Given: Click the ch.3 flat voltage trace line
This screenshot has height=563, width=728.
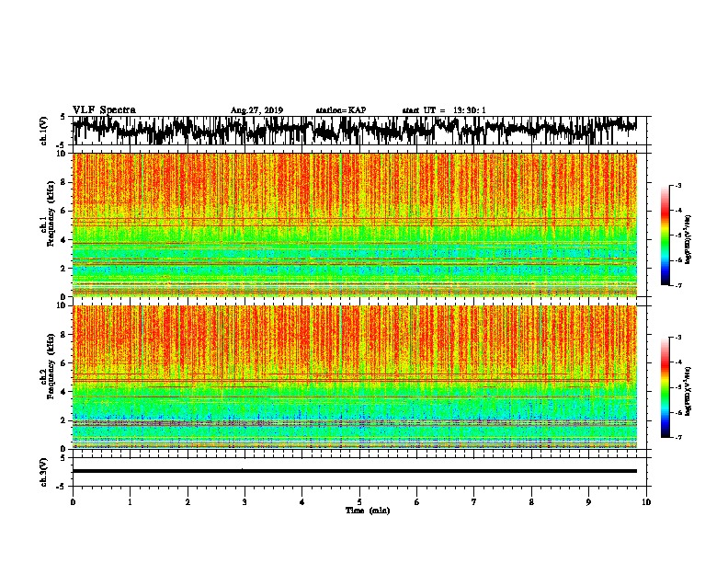Looking at the screenshot, I should [355, 471].
